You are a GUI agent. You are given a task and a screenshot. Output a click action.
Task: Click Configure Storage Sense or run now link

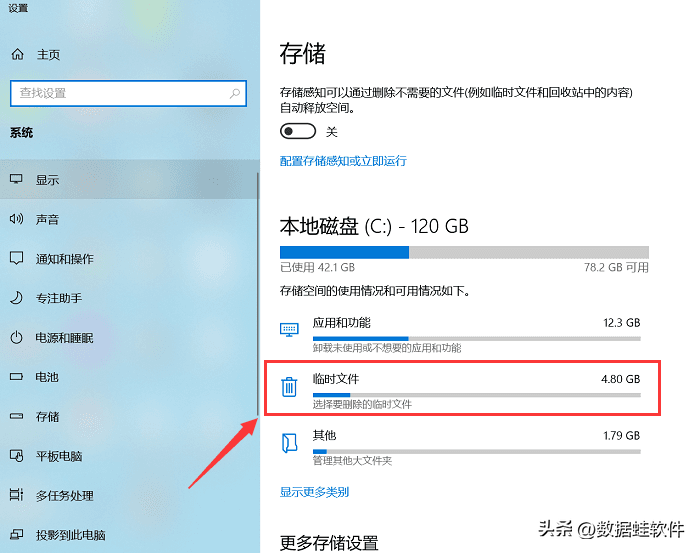(x=343, y=160)
